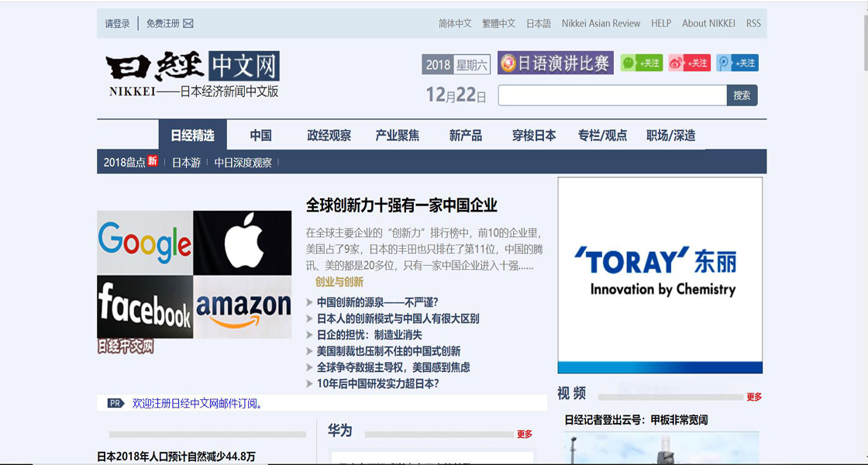Open the TORAY 东丽 advertisement

pos(660,275)
